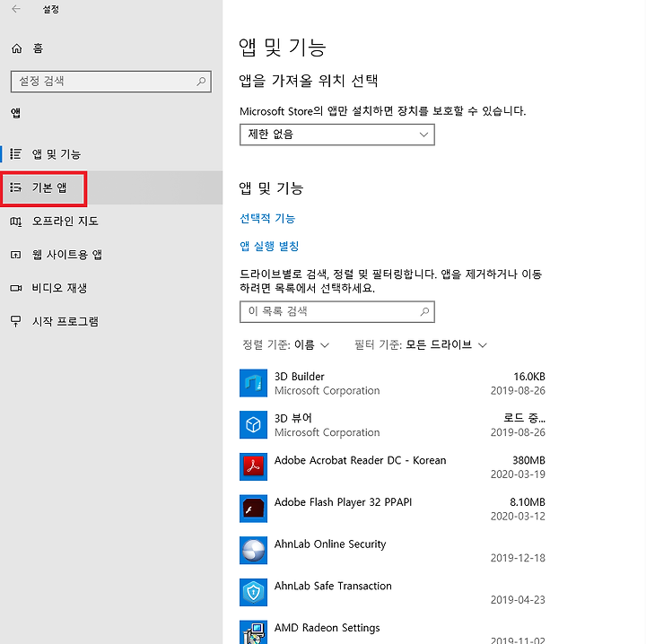Open the 선택적 기능 link
Viewport: 646px width, 644px height.
(267, 218)
